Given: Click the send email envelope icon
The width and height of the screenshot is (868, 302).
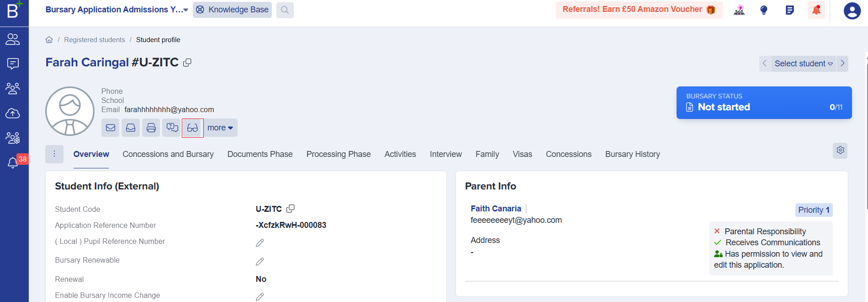Looking at the screenshot, I should click(111, 128).
